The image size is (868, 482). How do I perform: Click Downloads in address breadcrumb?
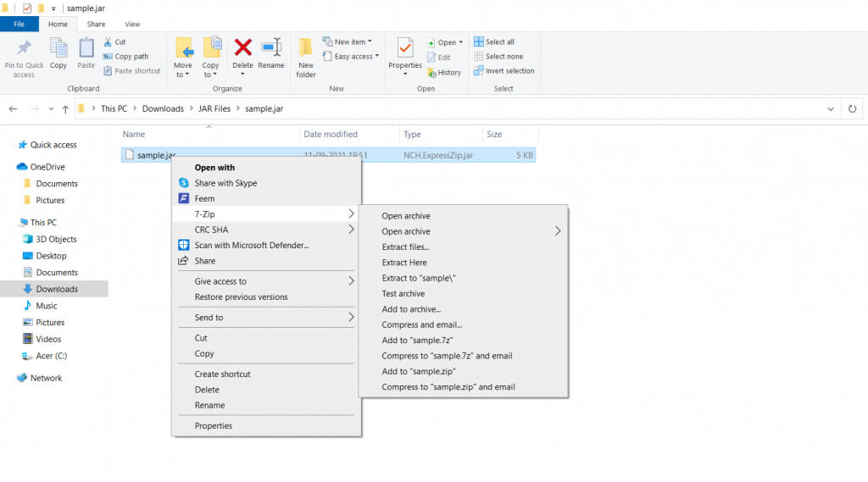pos(163,109)
